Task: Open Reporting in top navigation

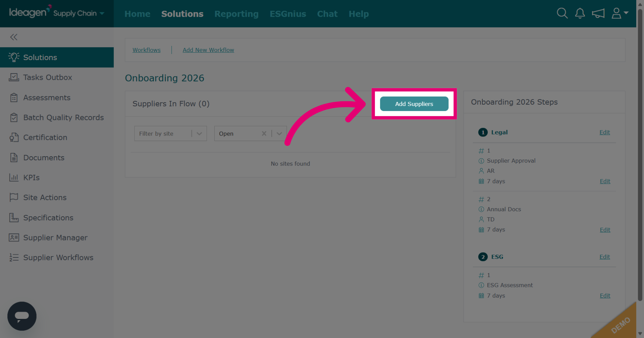Action: 236,14
